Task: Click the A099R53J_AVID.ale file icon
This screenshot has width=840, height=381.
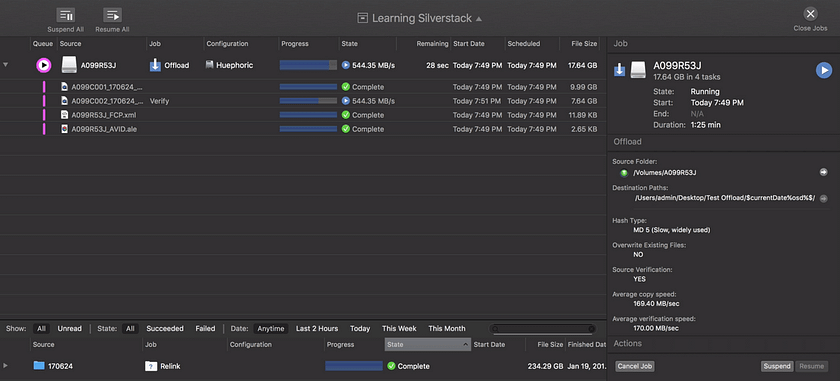Action: [x=64, y=129]
